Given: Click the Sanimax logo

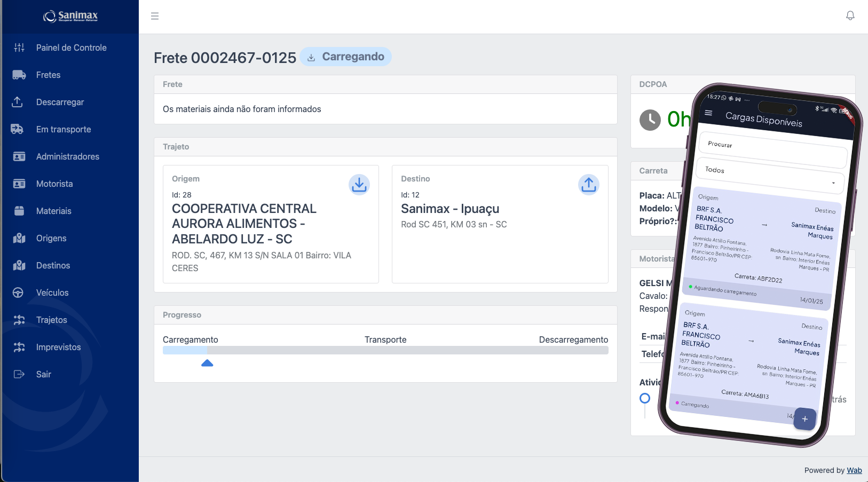Looking at the screenshot, I should click(70, 16).
